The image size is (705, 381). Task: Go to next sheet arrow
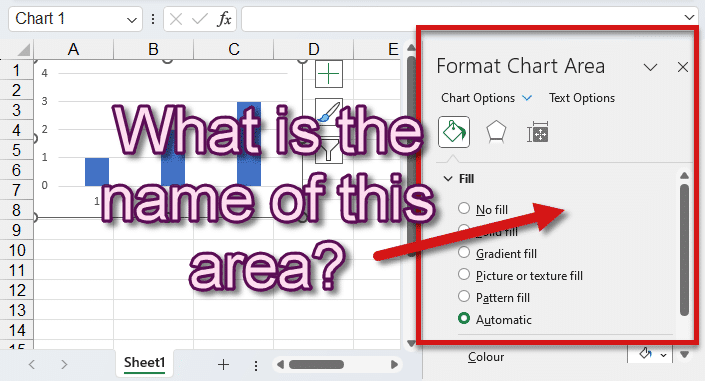click(64, 364)
